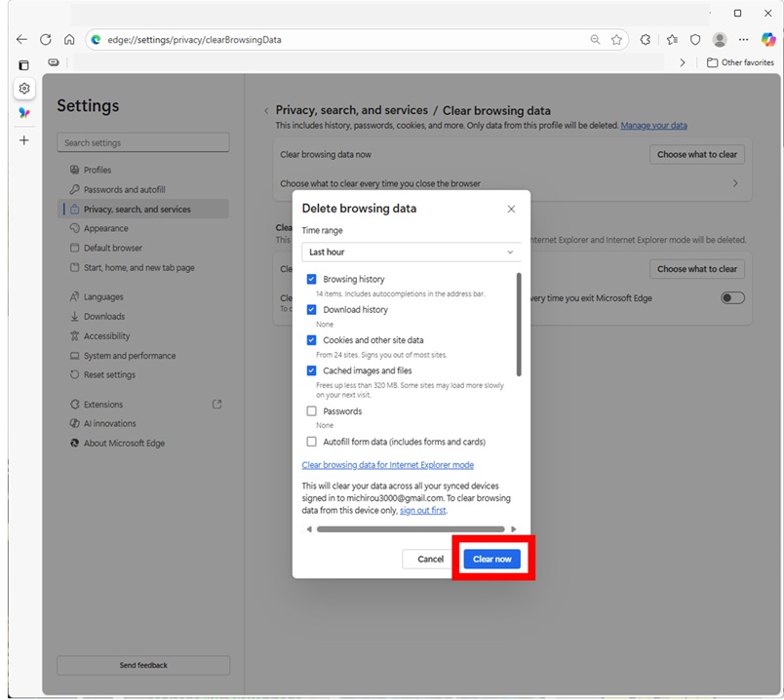Toggle the Internet Explorer clear-on-exit switch
Viewport: 784px width, 700px height.
tap(732, 298)
